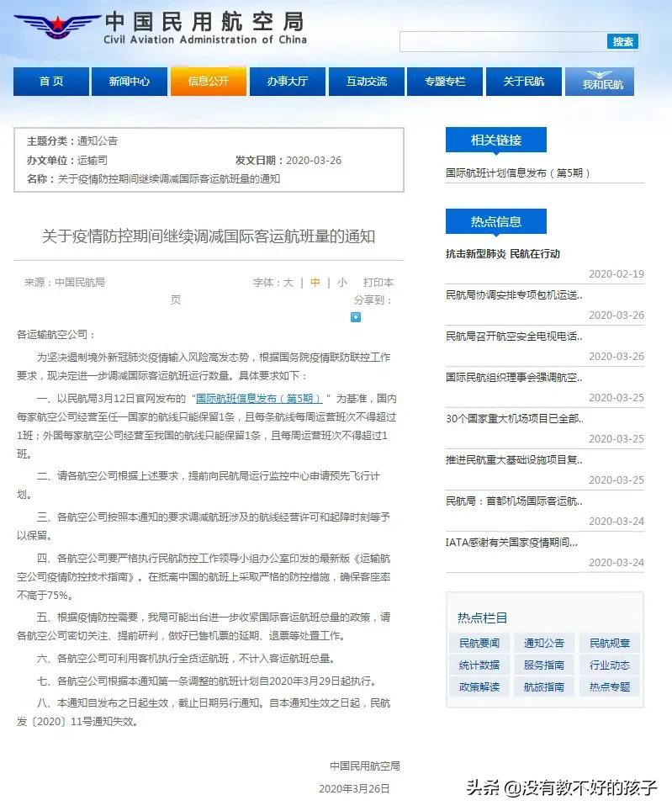Viewport: 672px width, 811px height.
Task: Open news 国际民航组织理事会强调航空
Action: (515, 378)
